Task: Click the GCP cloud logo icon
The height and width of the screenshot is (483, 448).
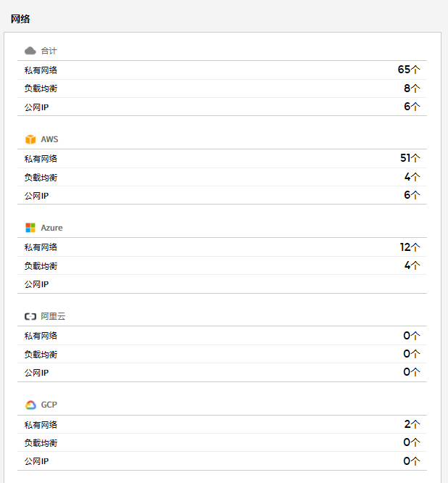Action: point(30,405)
